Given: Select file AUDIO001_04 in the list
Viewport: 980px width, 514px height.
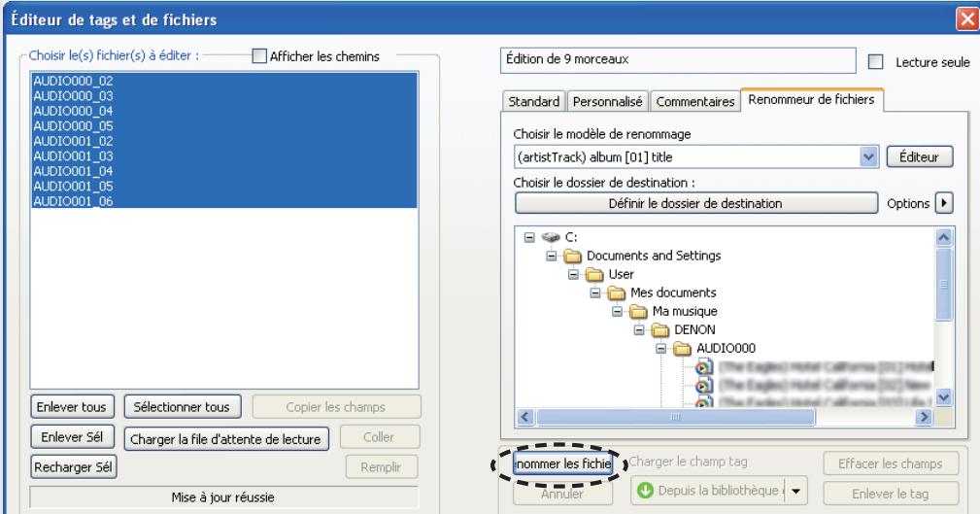Looking at the screenshot, I should 224,171.
